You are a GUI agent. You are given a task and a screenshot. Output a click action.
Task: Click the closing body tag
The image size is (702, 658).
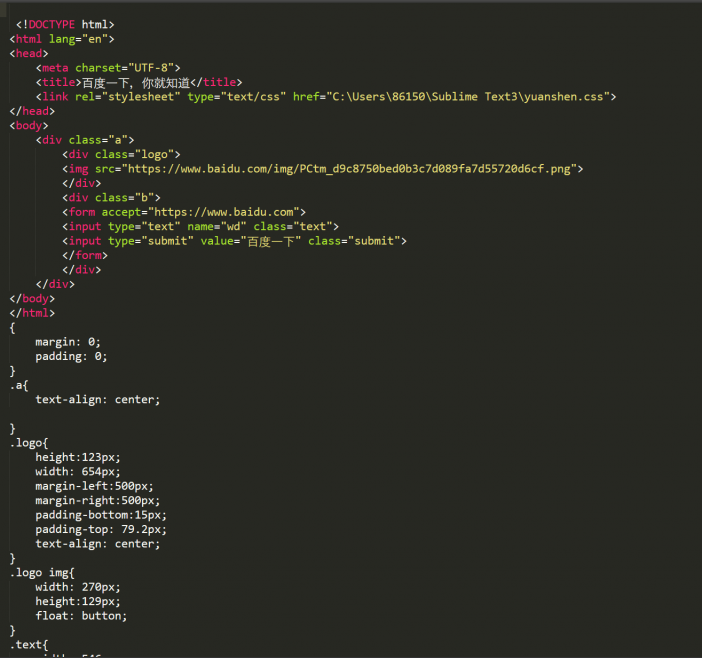(32, 299)
